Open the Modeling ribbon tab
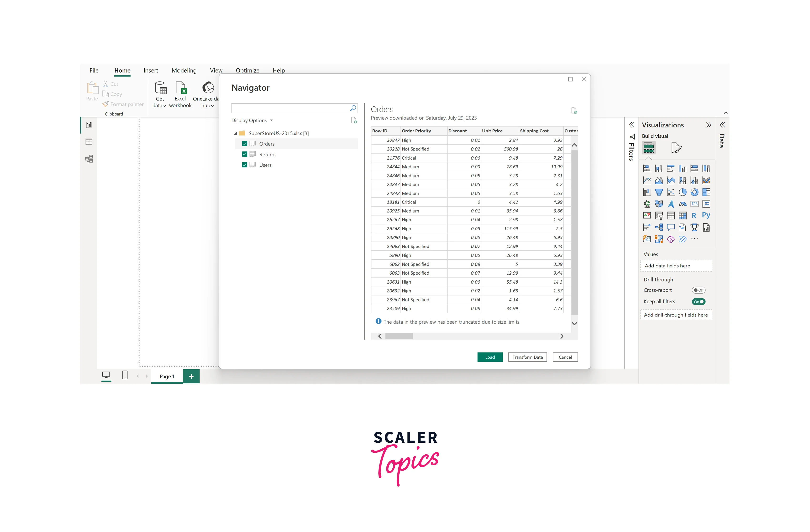Image resolution: width=810 pixels, height=532 pixels. tap(184, 70)
